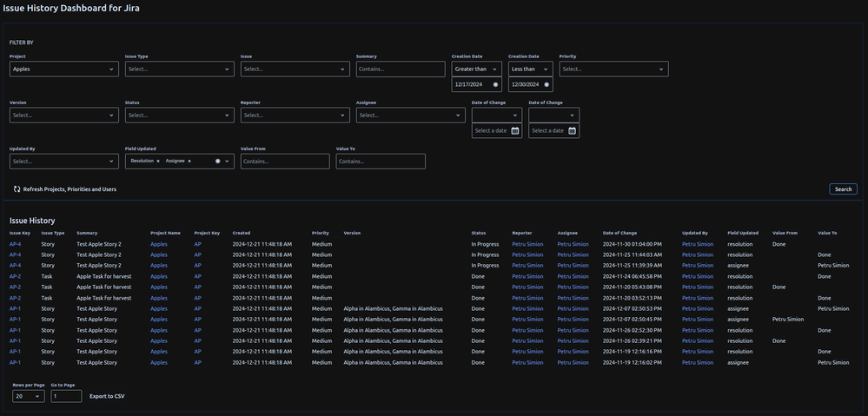Click Alpha in Alambicus version in 2024-11-26 02:52:30 PM row
Image resolution: width=868 pixels, height=416 pixels.
pyautogui.click(x=393, y=330)
